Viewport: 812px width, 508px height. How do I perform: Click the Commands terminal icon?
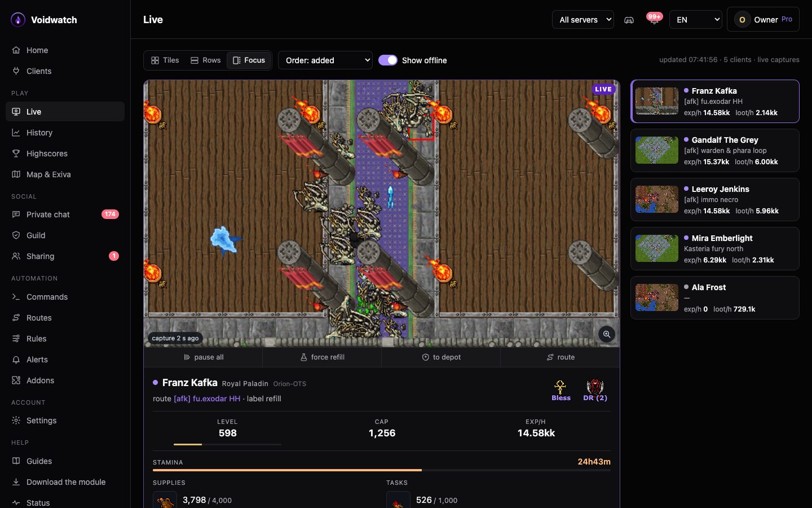16,297
